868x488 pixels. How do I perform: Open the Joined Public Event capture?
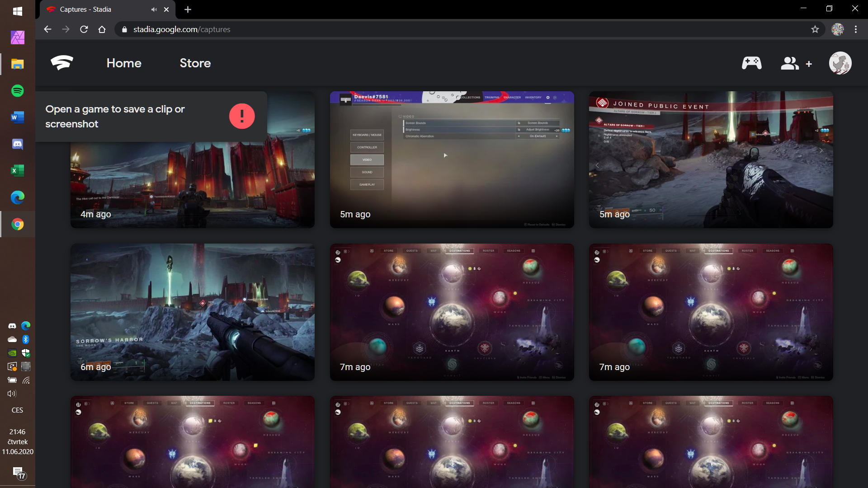pyautogui.click(x=711, y=160)
